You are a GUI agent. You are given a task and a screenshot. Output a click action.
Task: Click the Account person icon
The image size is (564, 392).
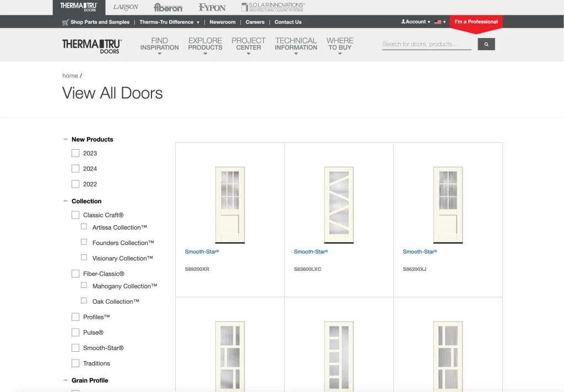pyautogui.click(x=404, y=21)
